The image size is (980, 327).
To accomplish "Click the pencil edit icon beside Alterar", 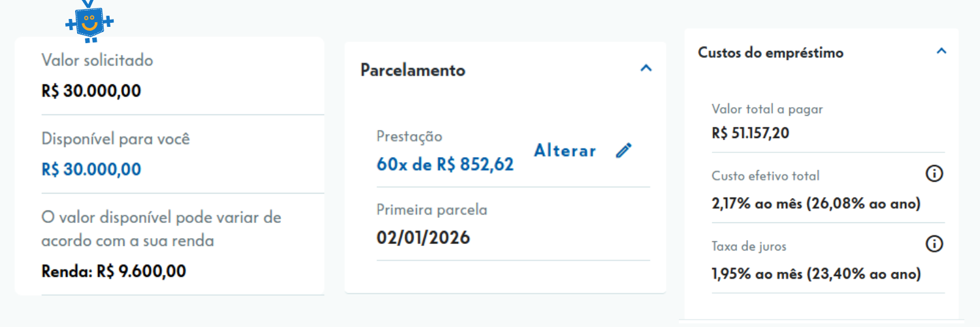I will pyautogui.click(x=624, y=150).
